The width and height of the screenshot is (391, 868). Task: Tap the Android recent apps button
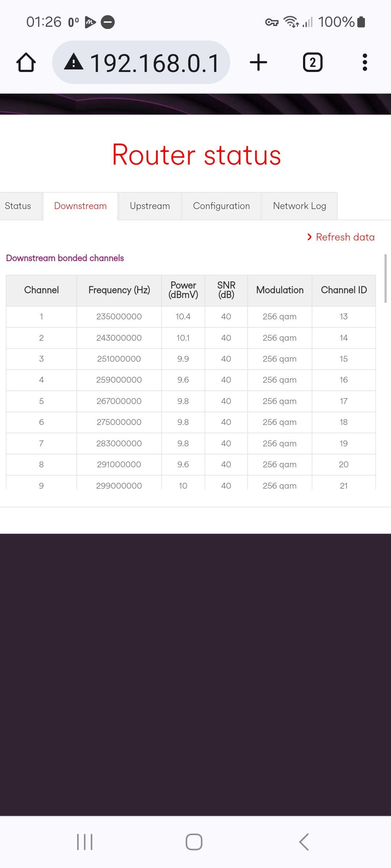pos(85,842)
